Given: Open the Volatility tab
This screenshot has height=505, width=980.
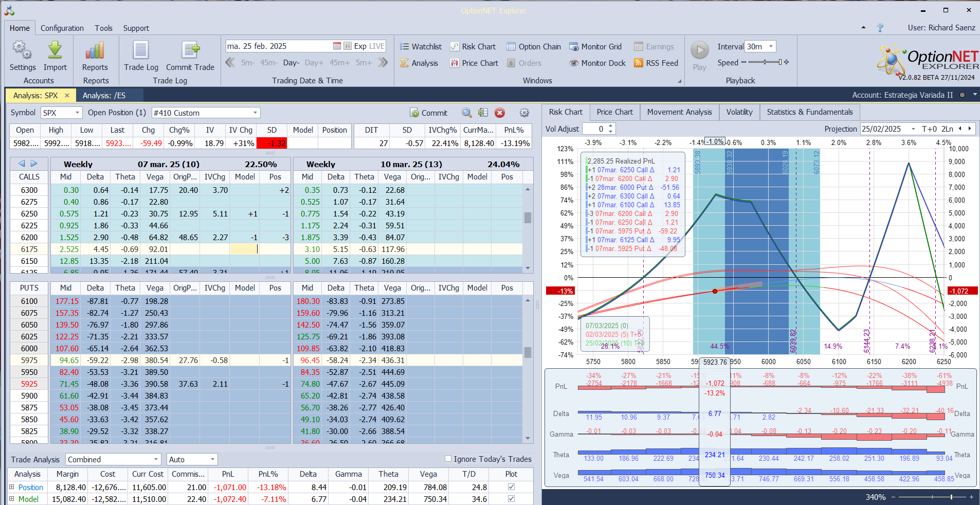Looking at the screenshot, I should 739,112.
